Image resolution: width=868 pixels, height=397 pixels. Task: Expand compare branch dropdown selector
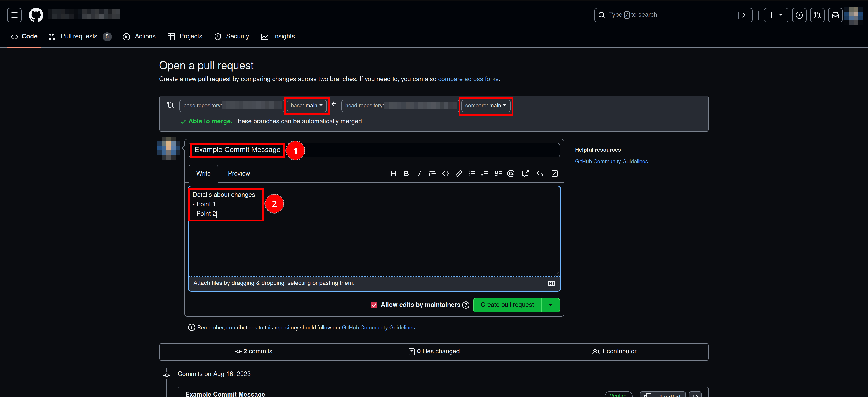[x=486, y=106]
